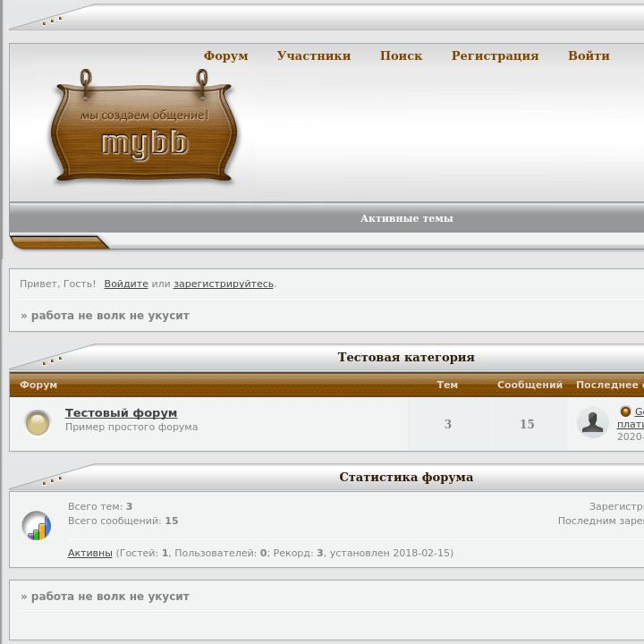The width and height of the screenshot is (644, 644).
Task: Click the Тем column header
Action: click(447, 385)
